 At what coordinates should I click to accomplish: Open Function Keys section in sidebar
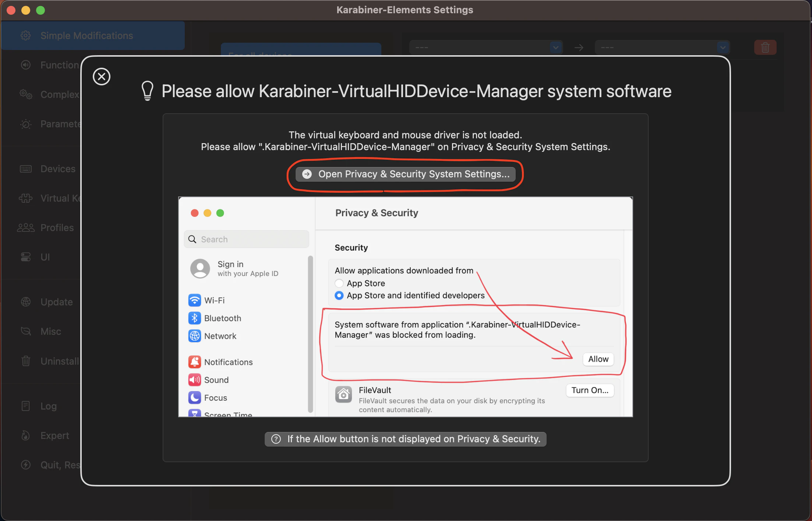(59, 65)
